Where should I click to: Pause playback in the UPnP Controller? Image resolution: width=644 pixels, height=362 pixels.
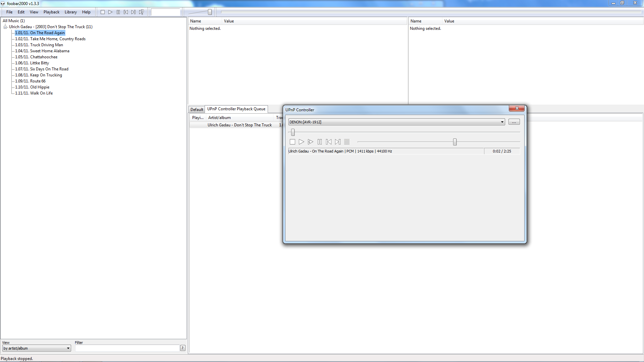click(x=320, y=142)
